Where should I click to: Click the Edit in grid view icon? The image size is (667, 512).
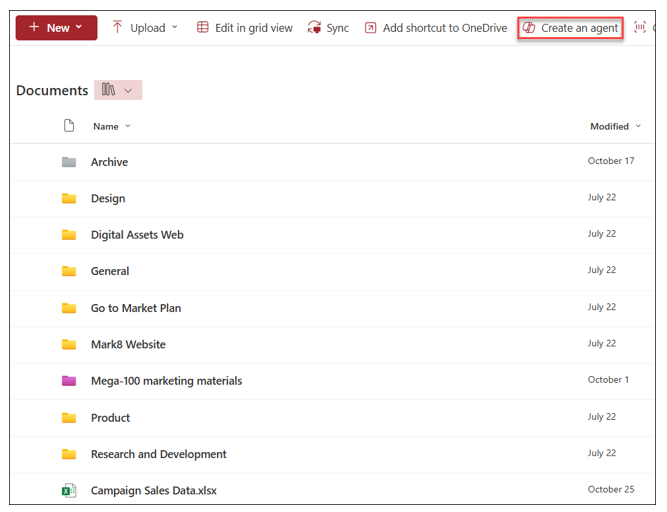[x=202, y=27]
